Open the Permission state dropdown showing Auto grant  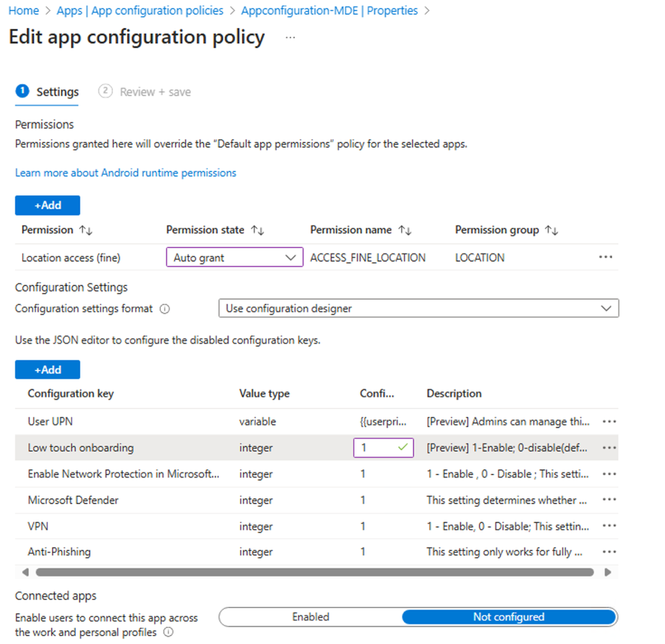click(234, 257)
